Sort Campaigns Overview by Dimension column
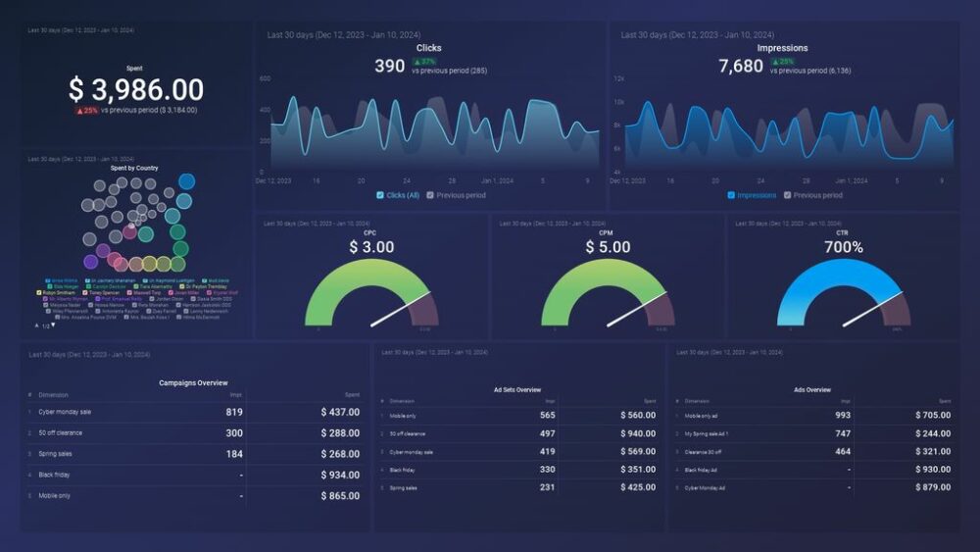Viewport: 980px width, 552px height. 53,395
